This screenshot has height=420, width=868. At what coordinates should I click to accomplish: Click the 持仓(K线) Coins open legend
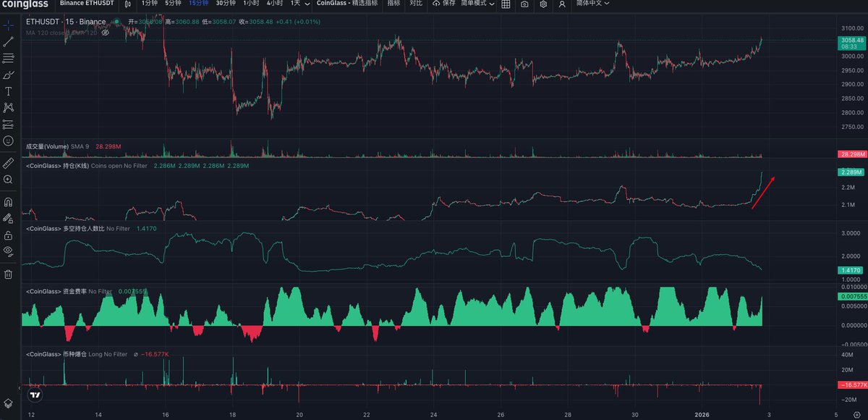tap(86, 166)
